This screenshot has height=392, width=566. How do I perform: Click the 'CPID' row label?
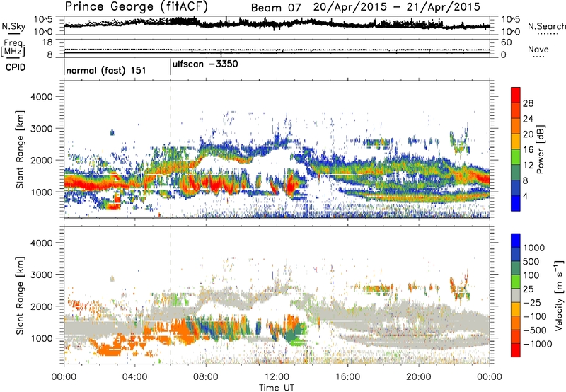pos(16,67)
